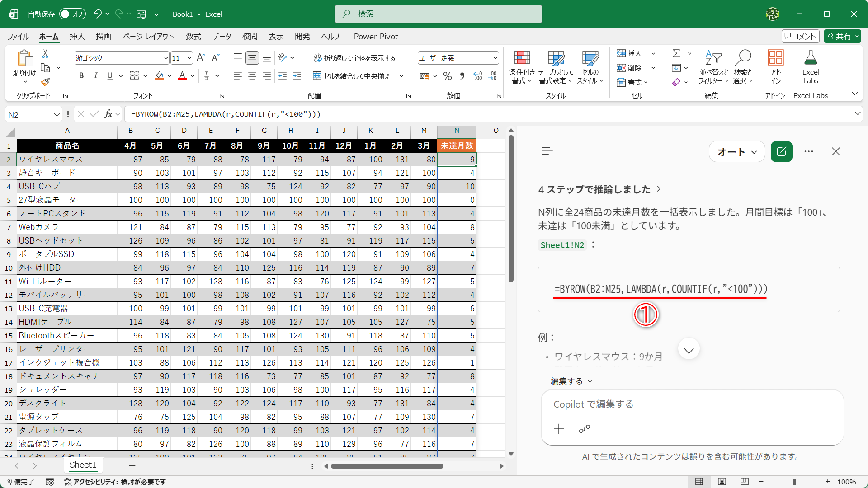Apply italic formatting with the I icon
Screen dimensions: 868x488
95,76
